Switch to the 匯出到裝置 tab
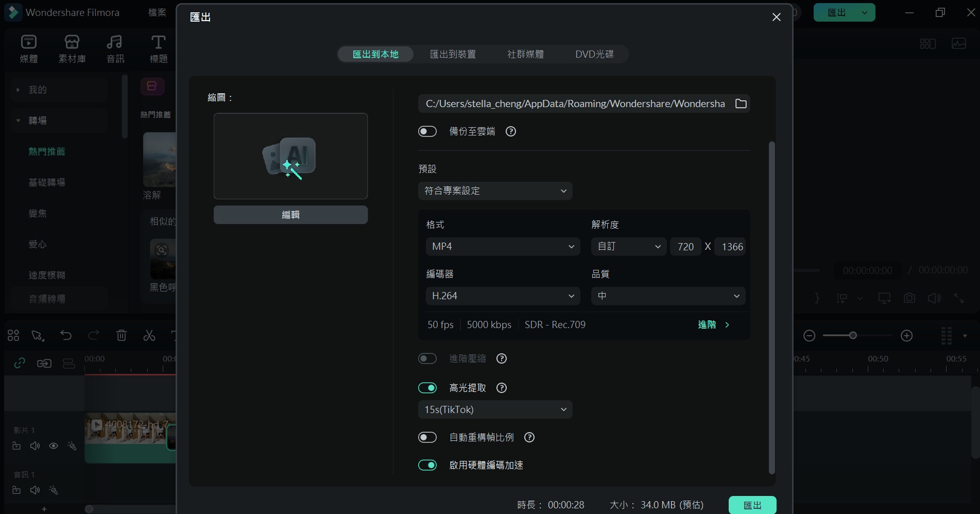Screen dimensions: 980x514 click(453, 54)
